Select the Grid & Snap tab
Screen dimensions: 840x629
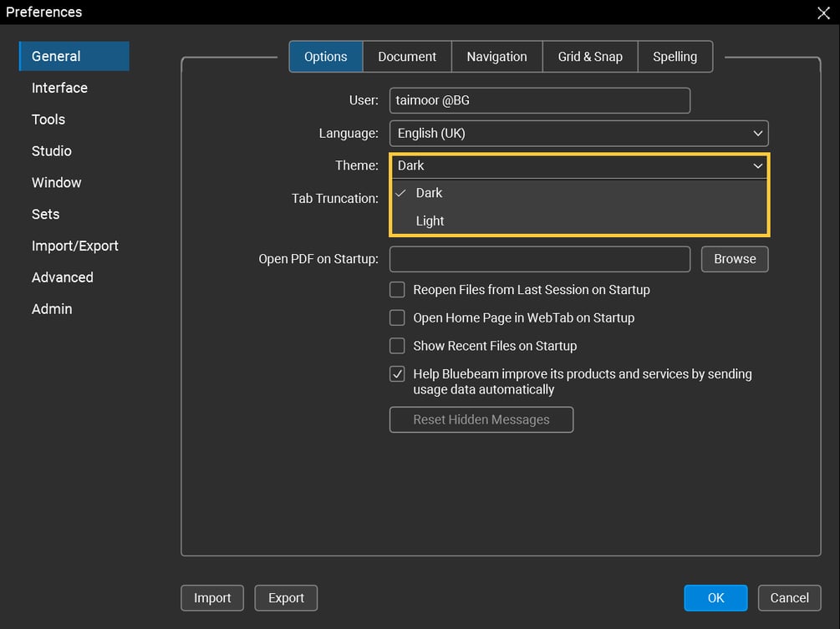click(x=590, y=56)
